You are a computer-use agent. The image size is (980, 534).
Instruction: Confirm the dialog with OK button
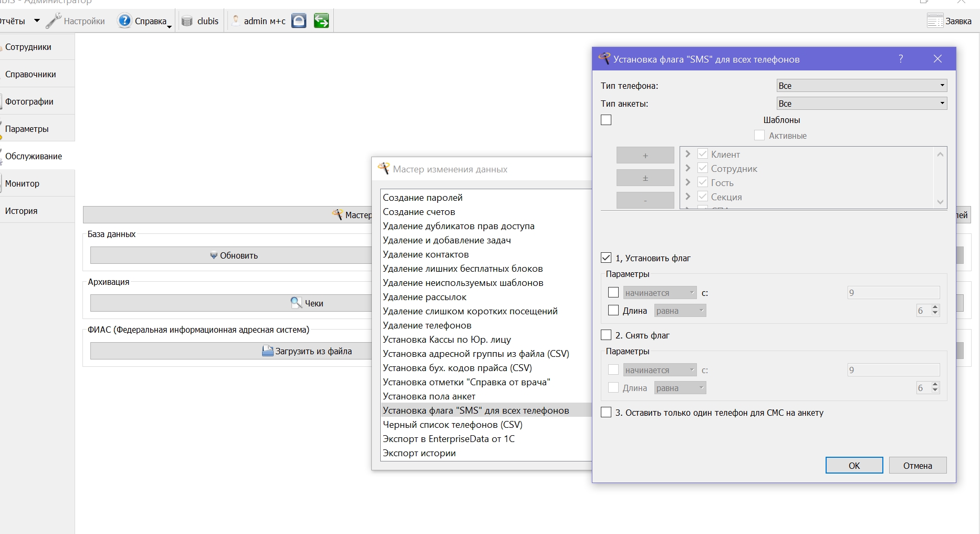click(854, 465)
